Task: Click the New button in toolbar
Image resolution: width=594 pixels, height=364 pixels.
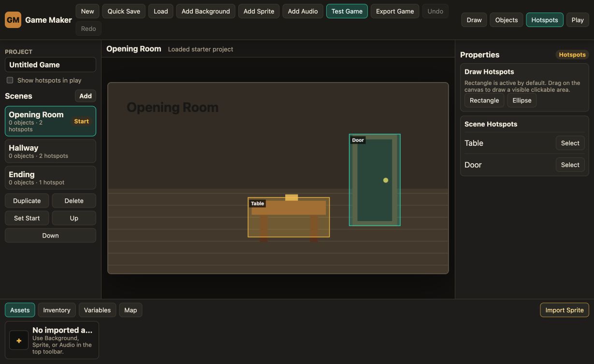Action: (x=87, y=11)
